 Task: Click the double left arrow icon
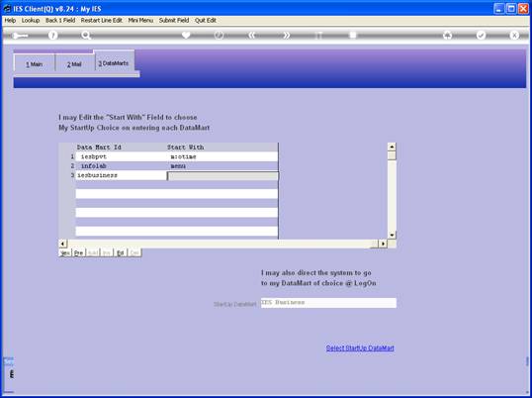252,35
